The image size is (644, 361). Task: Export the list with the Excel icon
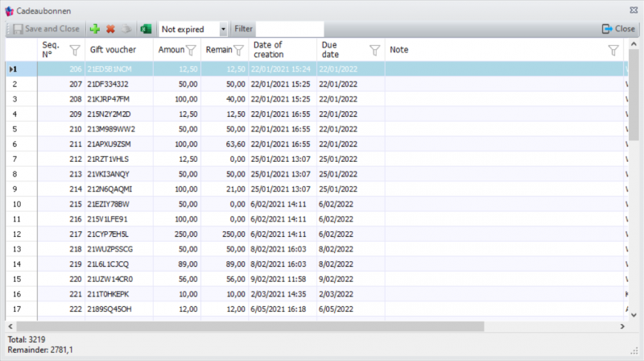coord(147,29)
